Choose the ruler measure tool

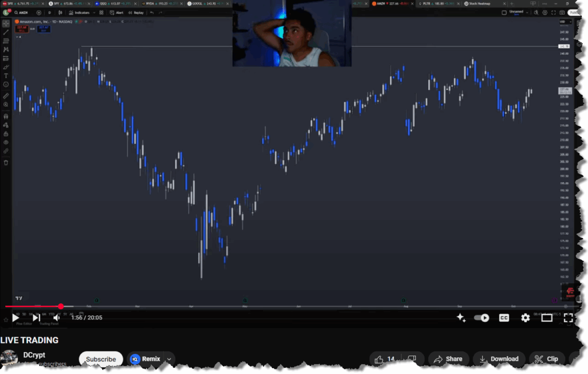6,96
